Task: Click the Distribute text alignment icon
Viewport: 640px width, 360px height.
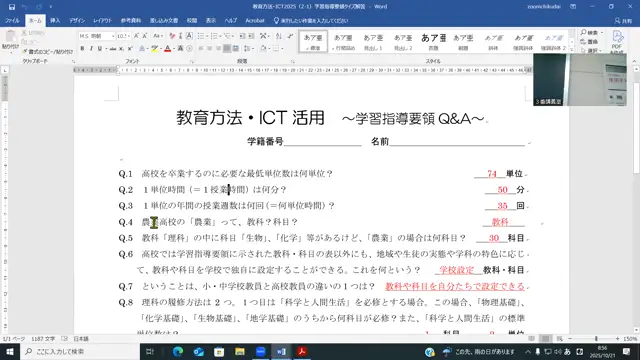Action: [x=236, y=49]
